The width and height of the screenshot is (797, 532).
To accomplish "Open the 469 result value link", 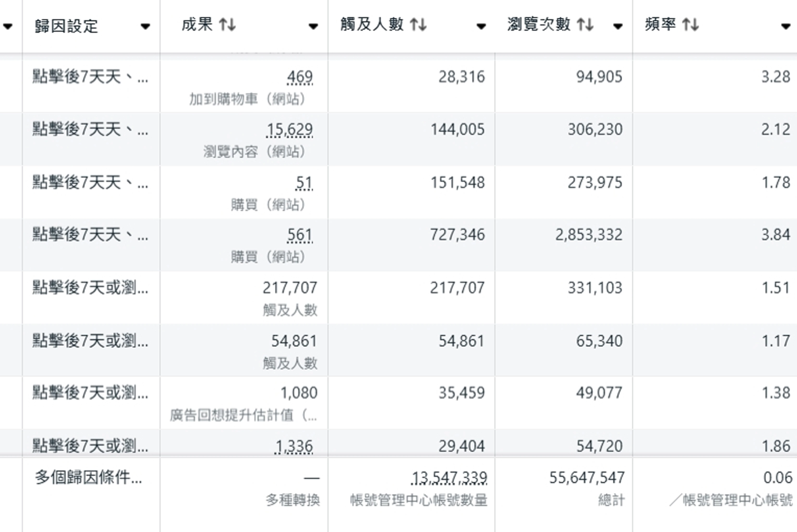I will [300, 77].
